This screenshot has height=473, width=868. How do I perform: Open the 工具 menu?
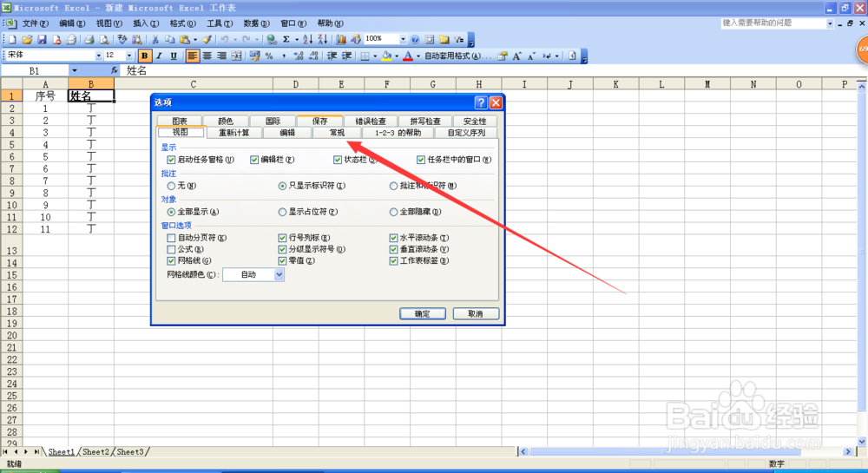pos(220,23)
